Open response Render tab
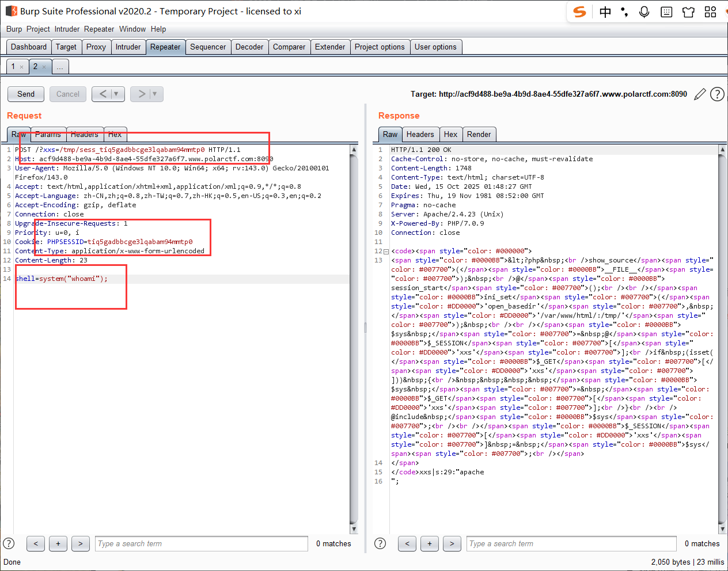This screenshot has height=571, width=728. click(479, 134)
